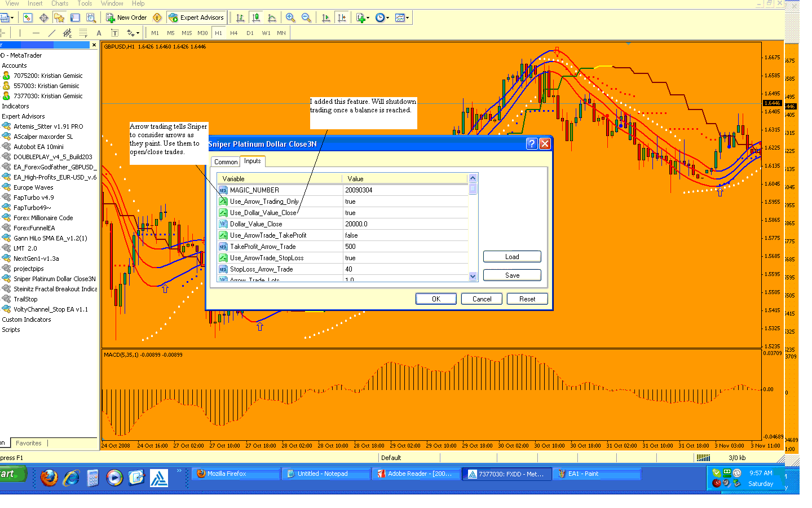Image resolution: width=812 pixels, height=508 pixels.
Task: Select the equidistant channel tool
Action: (x=68, y=33)
